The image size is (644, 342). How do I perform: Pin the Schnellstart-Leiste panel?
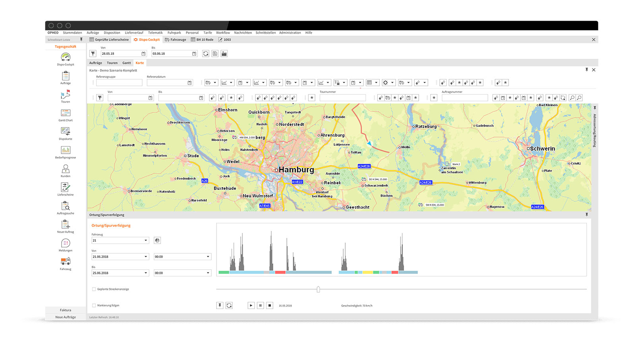coord(81,39)
